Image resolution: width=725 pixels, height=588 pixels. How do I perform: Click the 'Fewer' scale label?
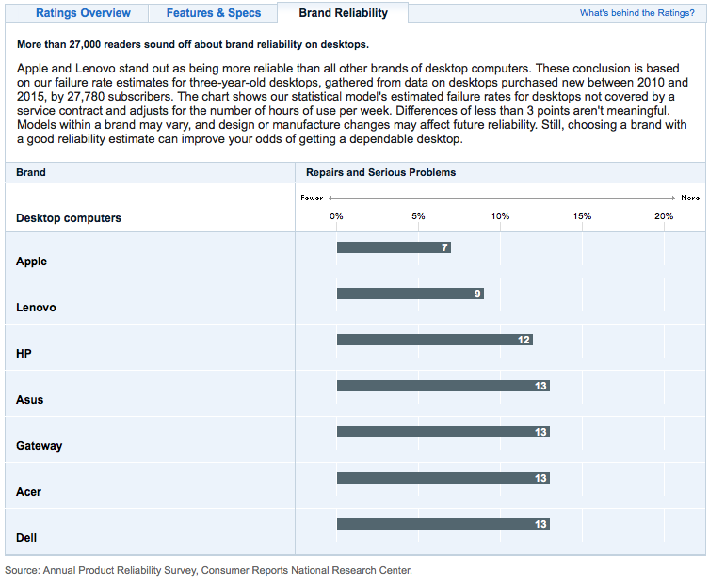(x=312, y=198)
